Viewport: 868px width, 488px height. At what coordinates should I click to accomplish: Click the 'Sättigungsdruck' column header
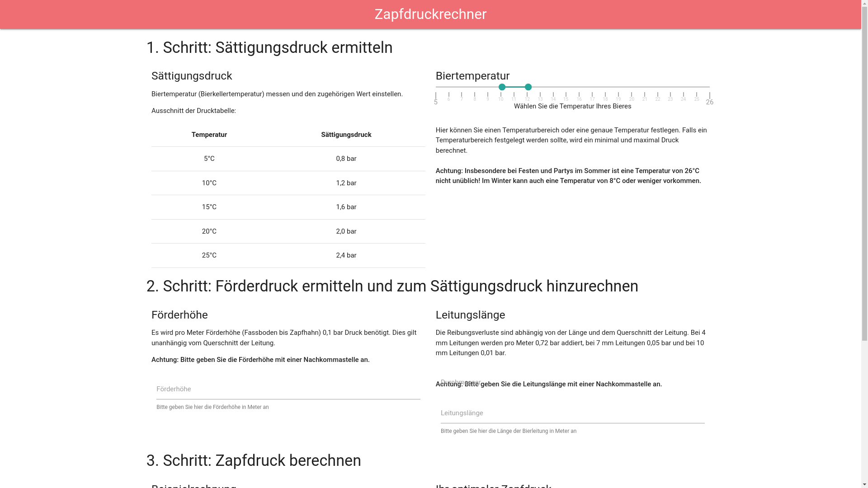pyautogui.click(x=346, y=135)
